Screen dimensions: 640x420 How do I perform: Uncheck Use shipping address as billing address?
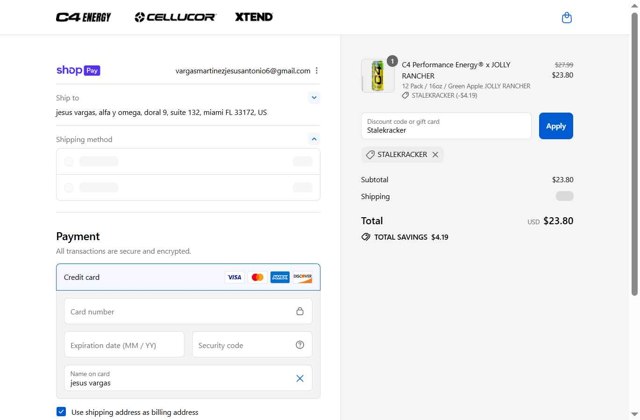click(61, 411)
